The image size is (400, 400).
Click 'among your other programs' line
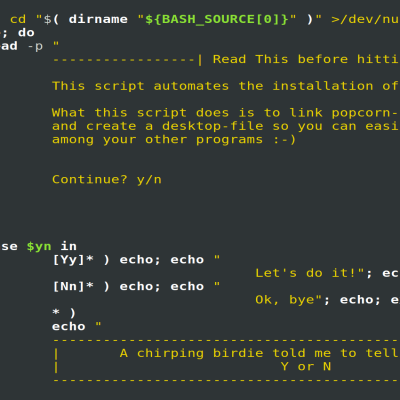pyautogui.click(x=174, y=140)
